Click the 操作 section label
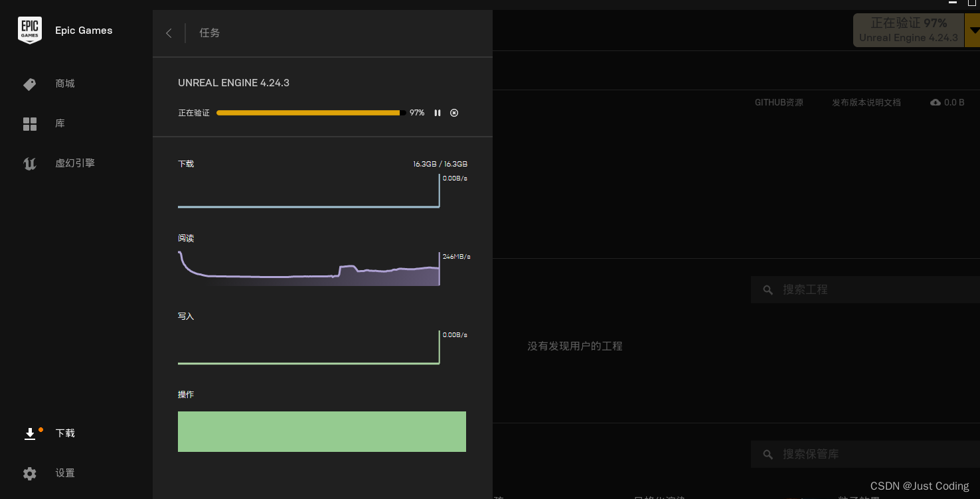This screenshot has width=980, height=499. [x=186, y=394]
